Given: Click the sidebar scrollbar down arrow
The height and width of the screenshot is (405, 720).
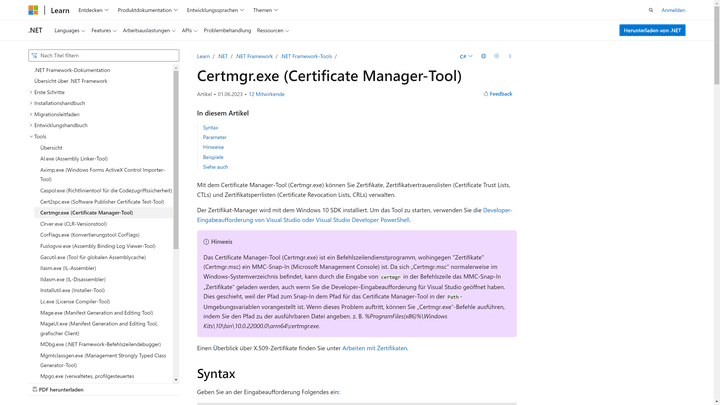Looking at the screenshot, I should click(176, 380).
